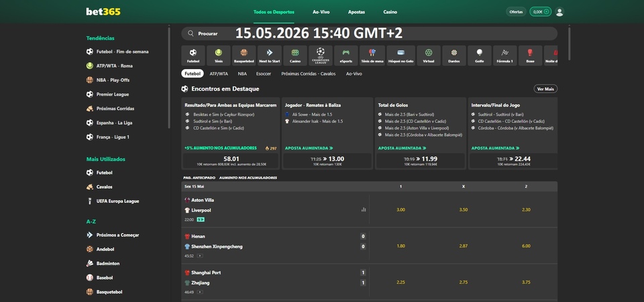This screenshot has height=302, width=644.
Task: Open the Virtual sports tile
Action: 429,56
